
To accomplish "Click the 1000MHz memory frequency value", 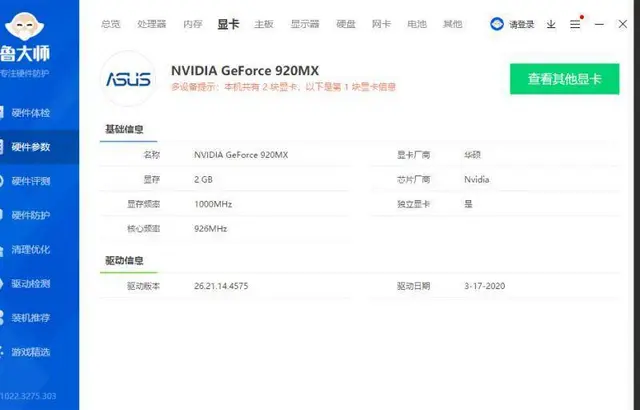I will tap(213, 204).
